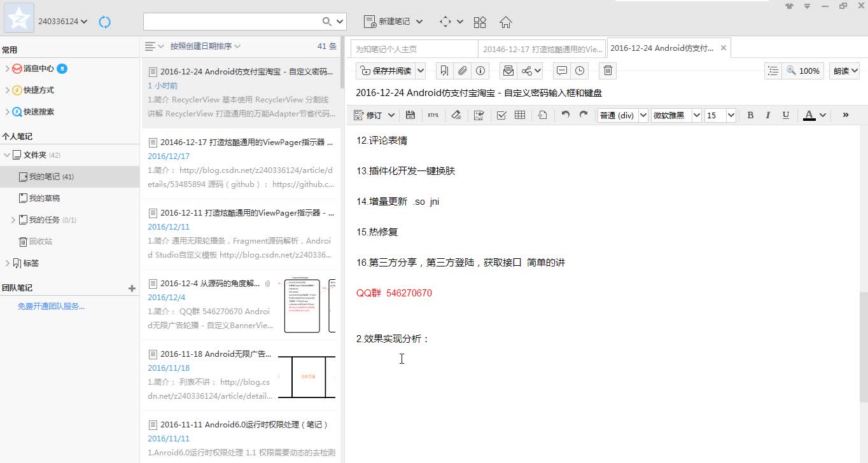Open the 朗读 read-aloud dropdown
The width and height of the screenshot is (868, 463).
[844, 71]
